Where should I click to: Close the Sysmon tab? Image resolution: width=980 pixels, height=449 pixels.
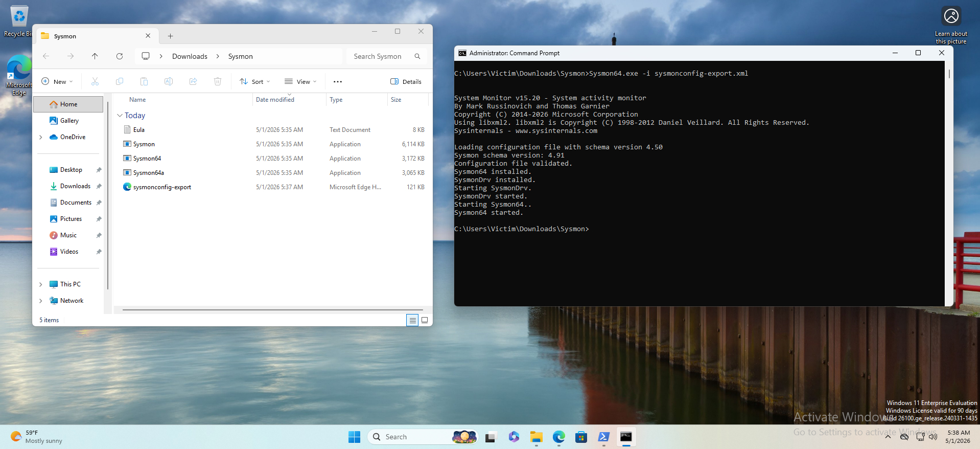pyautogui.click(x=148, y=36)
